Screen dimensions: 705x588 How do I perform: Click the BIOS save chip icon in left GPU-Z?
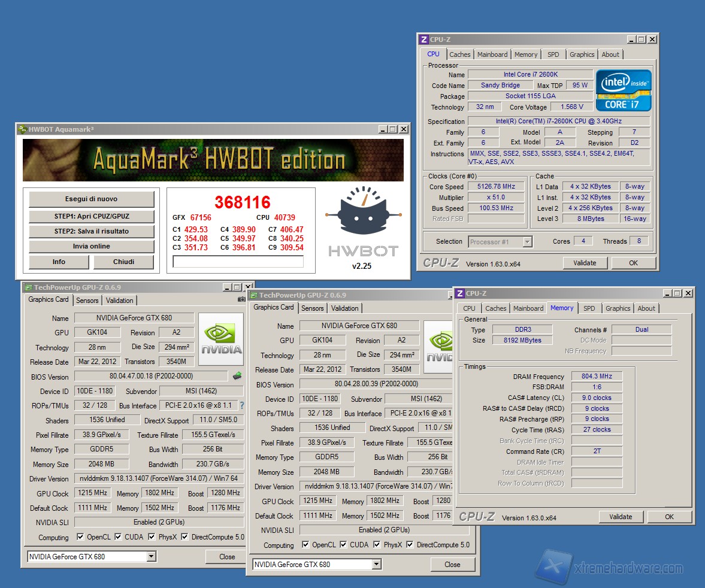[x=237, y=377]
